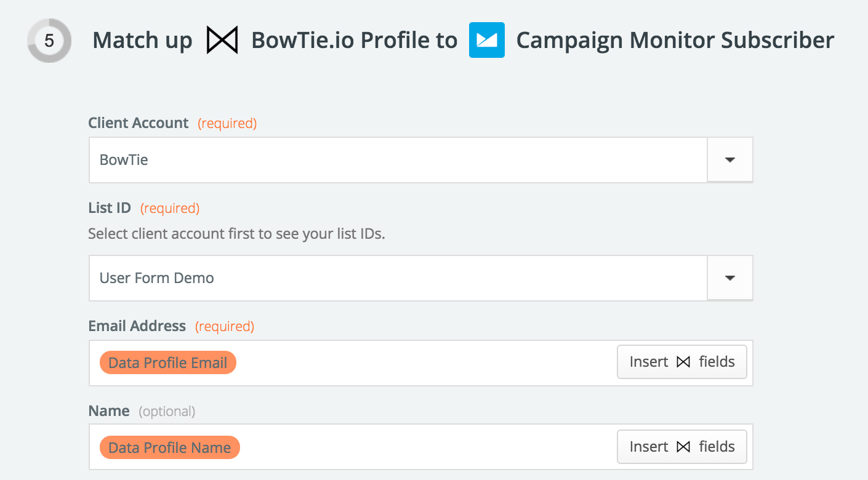Click the Campaign Monitor envelope icon
Image resolution: width=868 pixels, height=480 pixels.
pyautogui.click(x=487, y=41)
